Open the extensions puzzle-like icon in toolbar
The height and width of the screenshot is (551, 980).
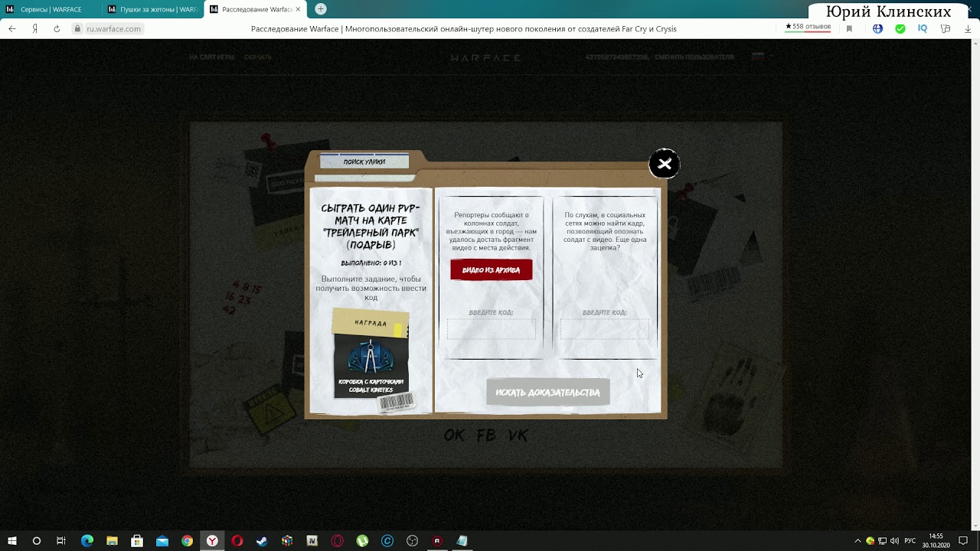946,28
